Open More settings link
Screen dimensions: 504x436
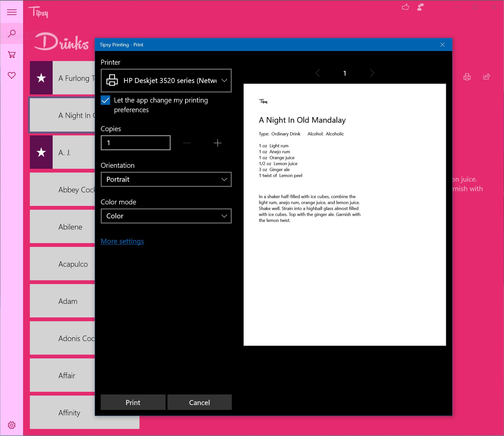coord(122,241)
